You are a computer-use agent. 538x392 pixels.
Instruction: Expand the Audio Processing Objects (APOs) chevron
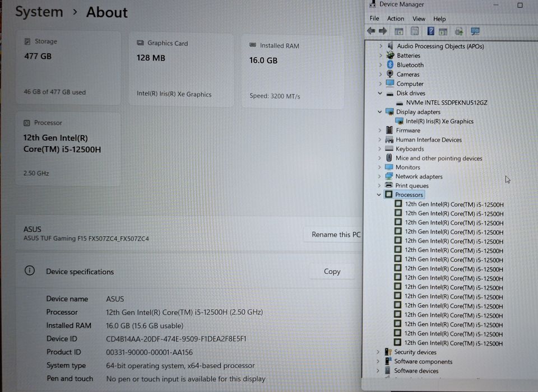pos(381,46)
